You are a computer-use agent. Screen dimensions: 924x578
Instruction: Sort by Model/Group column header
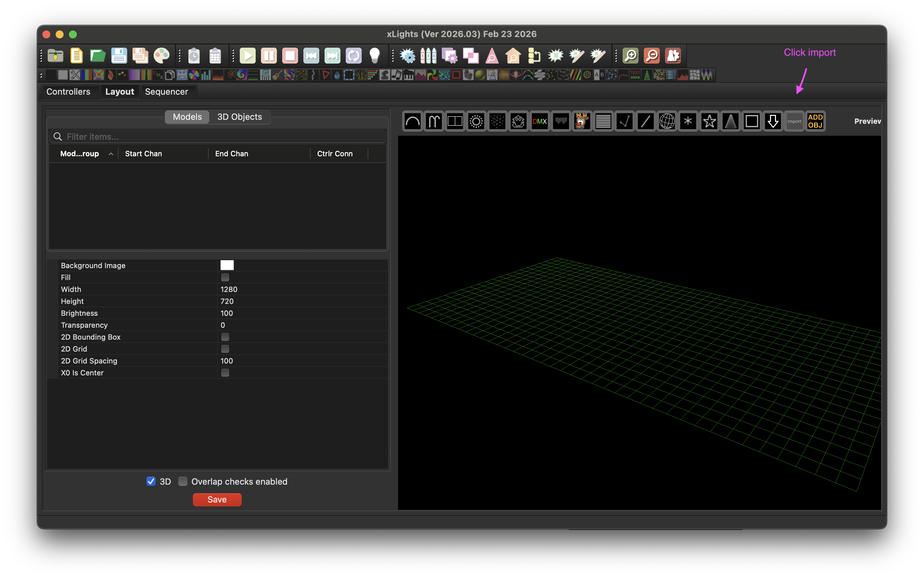pyautogui.click(x=83, y=154)
